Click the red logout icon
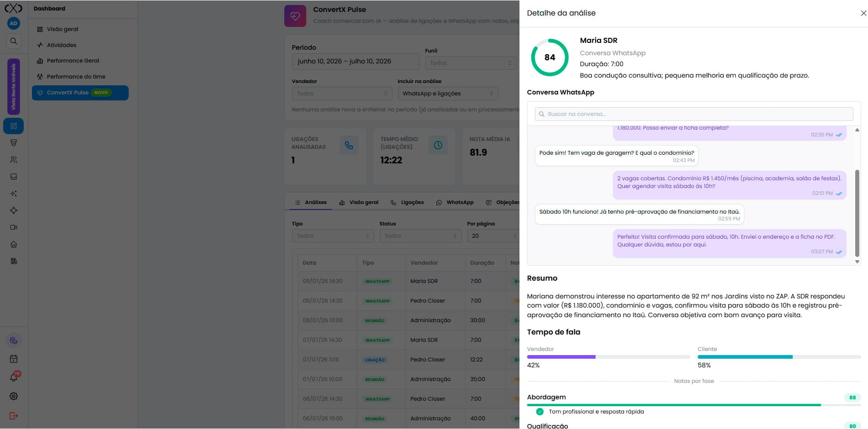This screenshot has height=429, width=868. [x=14, y=416]
